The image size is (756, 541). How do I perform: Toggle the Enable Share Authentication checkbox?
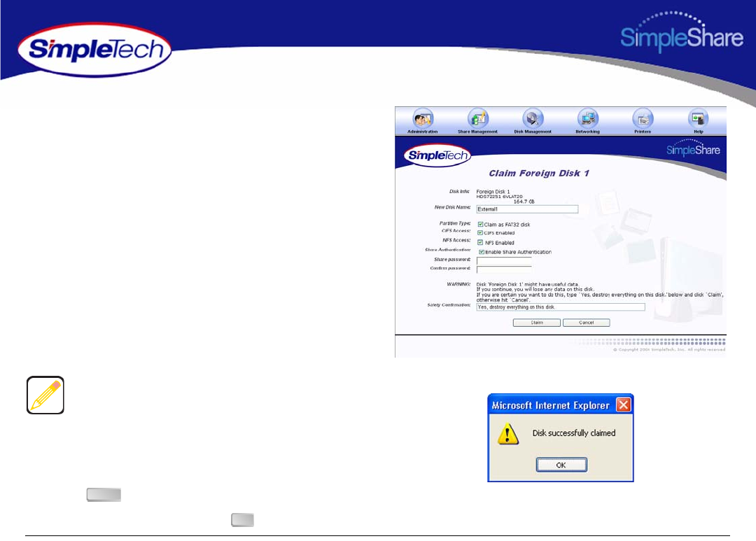[481, 252]
